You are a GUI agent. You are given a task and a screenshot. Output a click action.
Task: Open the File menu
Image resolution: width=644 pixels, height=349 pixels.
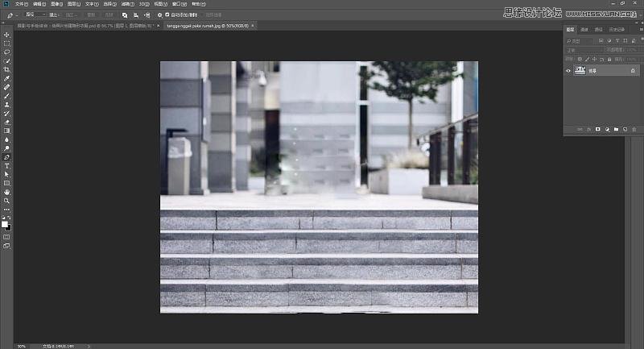(22, 4)
